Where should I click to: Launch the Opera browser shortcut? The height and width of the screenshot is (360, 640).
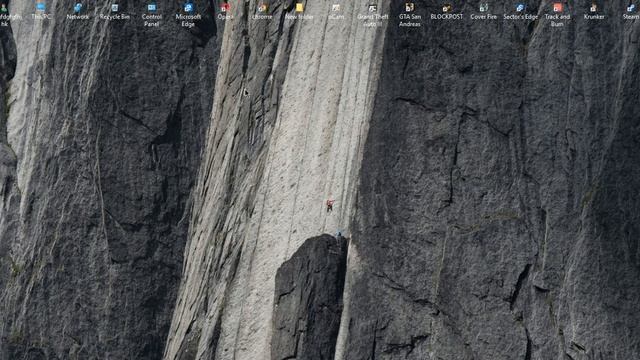coord(225,11)
